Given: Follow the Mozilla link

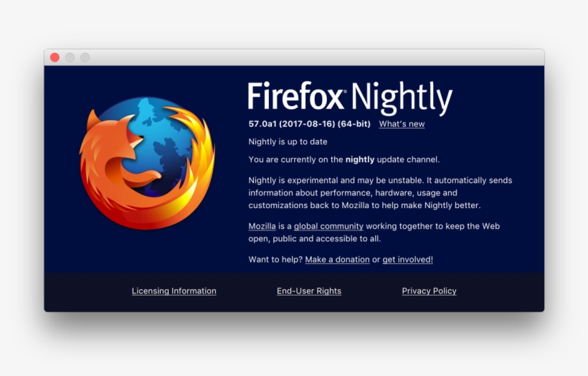Looking at the screenshot, I should [262, 226].
